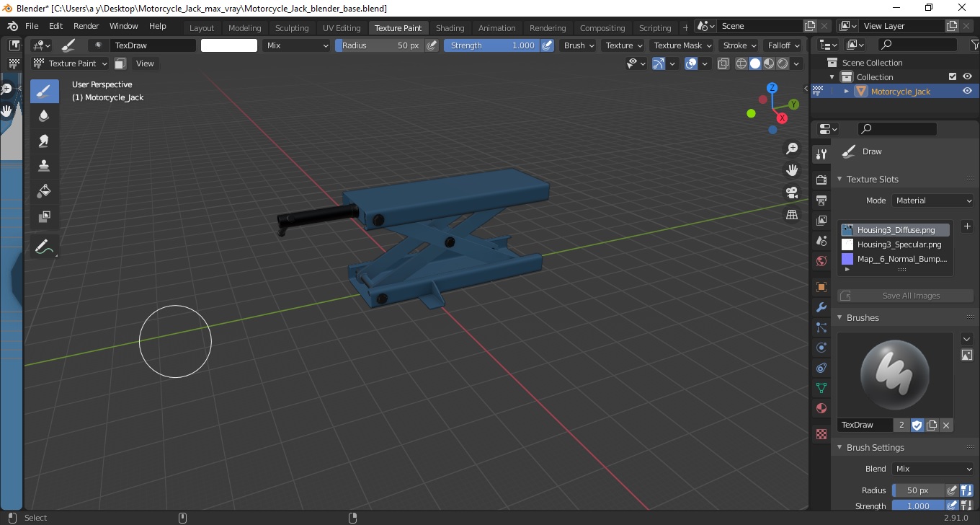Viewport: 980px width, 525px height.
Task: Open Scene properties tab
Action: click(x=821, y=241)
